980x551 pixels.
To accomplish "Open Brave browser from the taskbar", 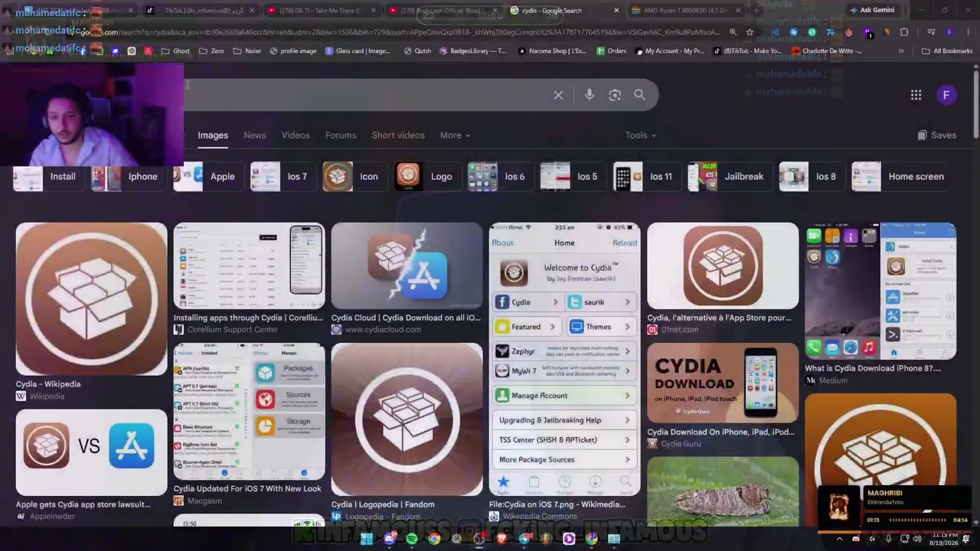I will (501, 540).
